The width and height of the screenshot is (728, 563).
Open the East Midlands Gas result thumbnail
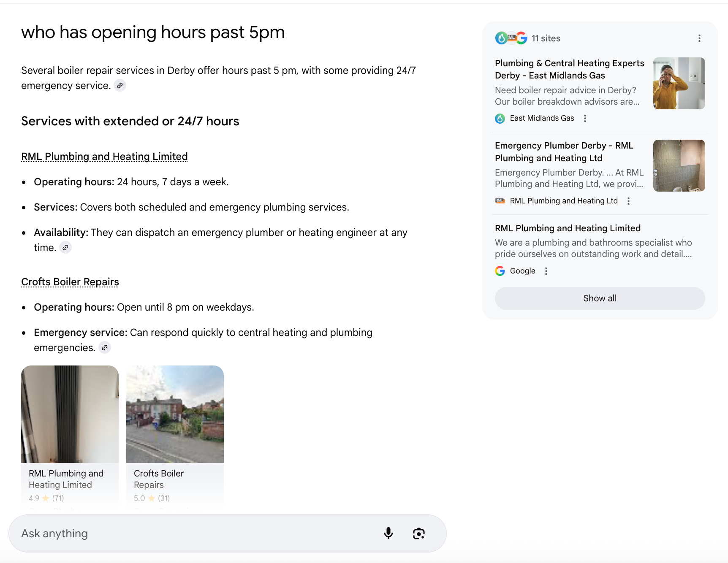coord(679,84)
